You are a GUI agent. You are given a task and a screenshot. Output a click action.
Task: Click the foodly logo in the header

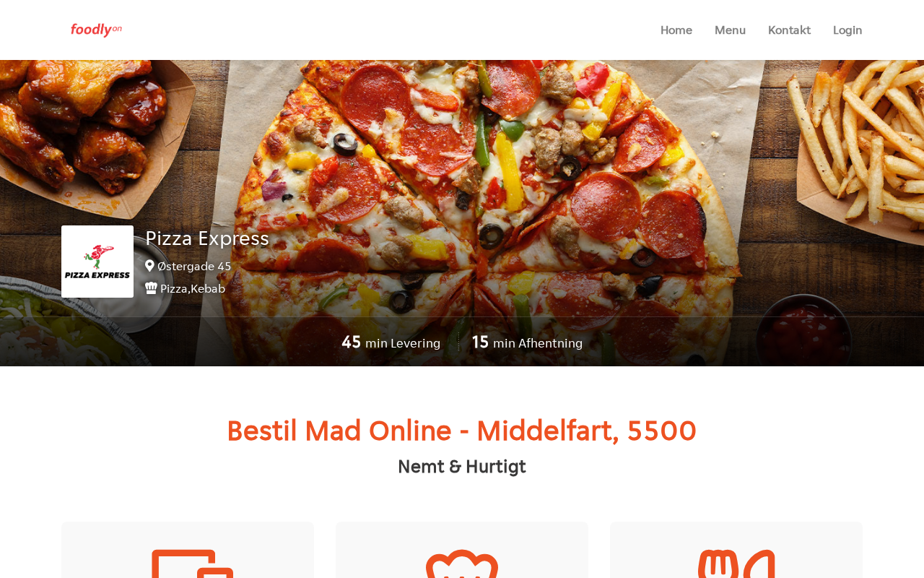[x=96, y=30]
